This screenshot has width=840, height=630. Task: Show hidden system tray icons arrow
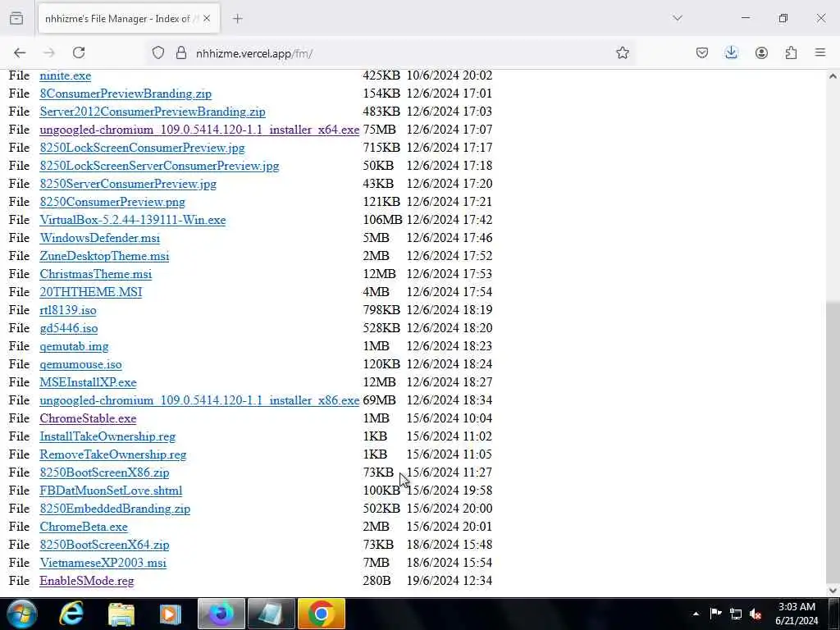(x=696, y=614)
